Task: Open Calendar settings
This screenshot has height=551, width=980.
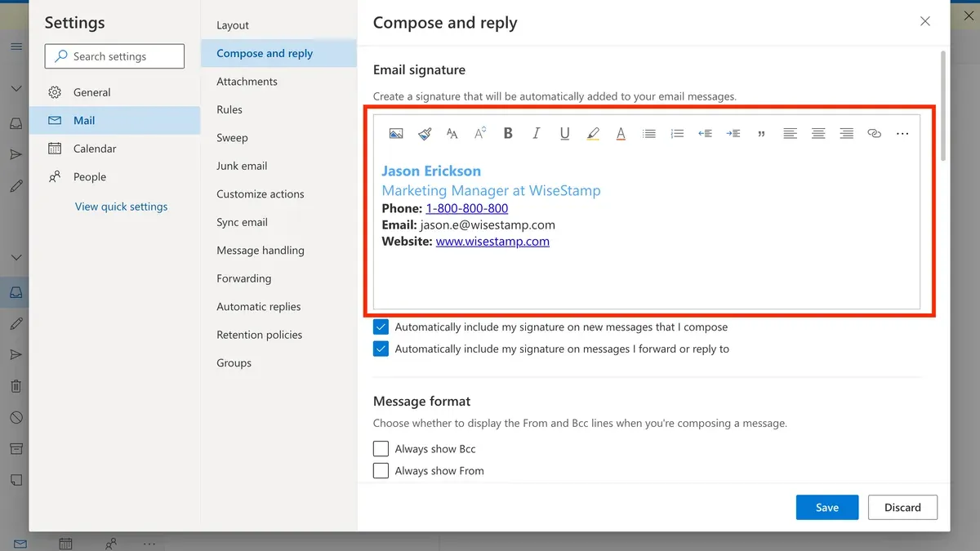Action: (x=114, y=149)
